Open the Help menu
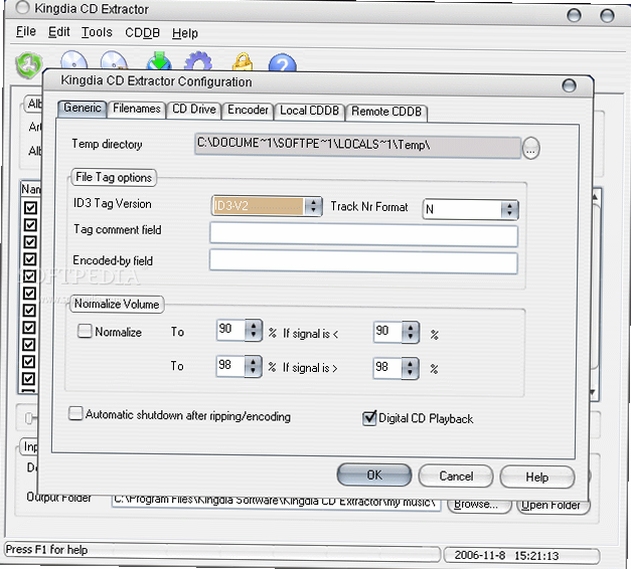 coord(185,33)
